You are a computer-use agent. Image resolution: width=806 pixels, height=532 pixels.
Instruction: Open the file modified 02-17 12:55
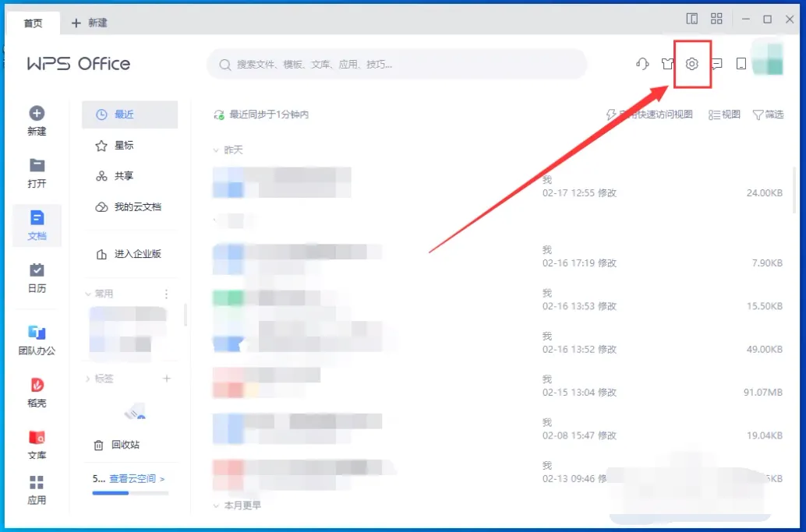click(497, 186)
